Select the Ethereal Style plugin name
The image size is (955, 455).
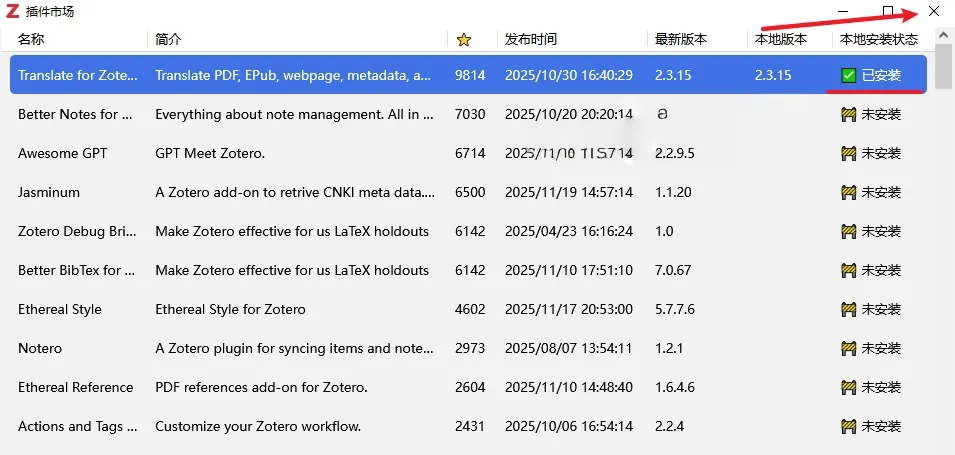[x=60, y=309]
